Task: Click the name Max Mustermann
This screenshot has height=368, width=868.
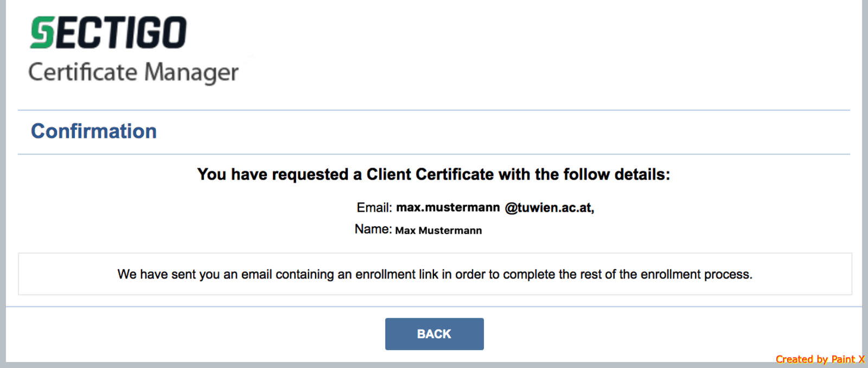Action: point(438,230)
